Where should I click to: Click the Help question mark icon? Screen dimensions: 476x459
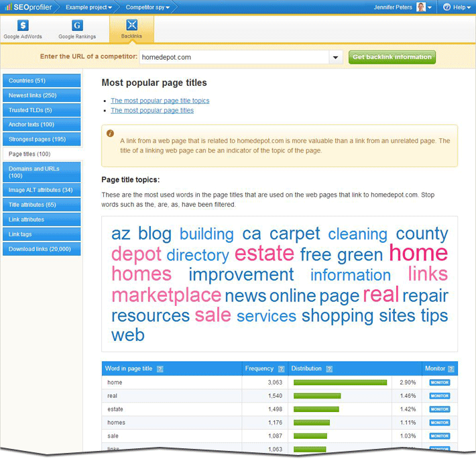[447, 7]
